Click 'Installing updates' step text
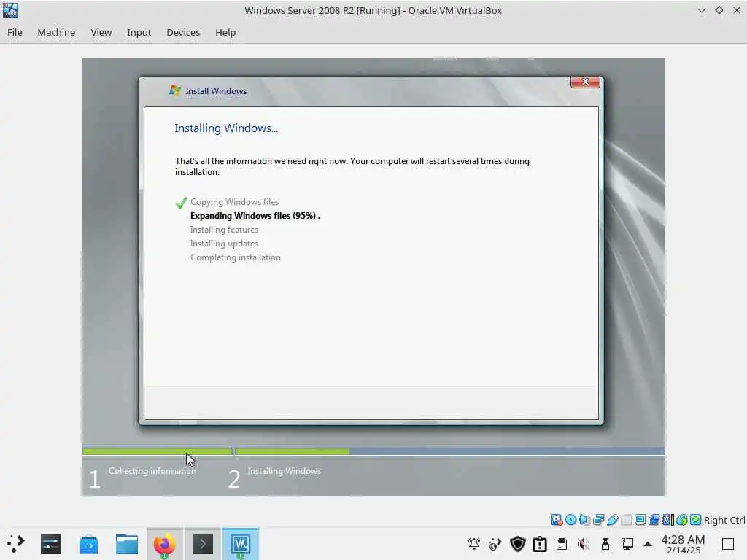This screenshot has width=747, height=560. [224, 244]
